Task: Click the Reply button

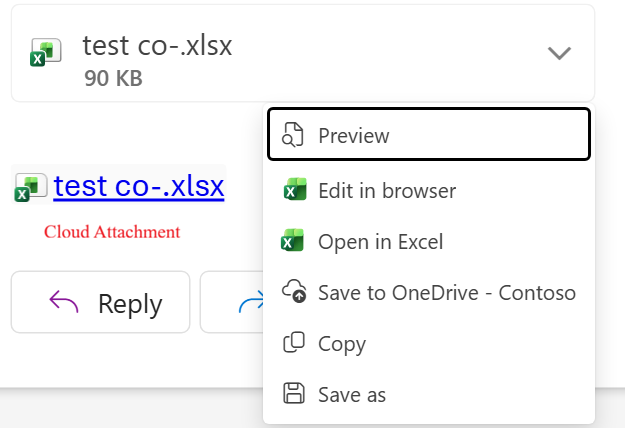Action: click(100, 302)
